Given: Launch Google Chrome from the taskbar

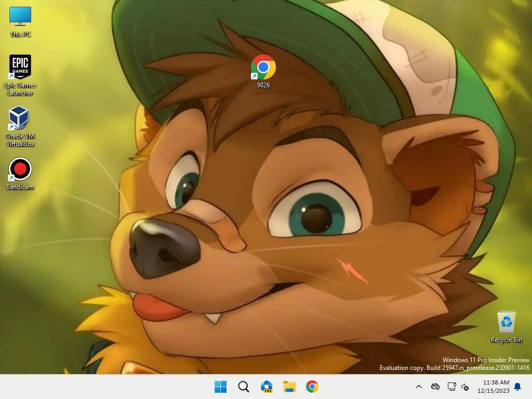Looking at the screenshot, I should 312,387.
